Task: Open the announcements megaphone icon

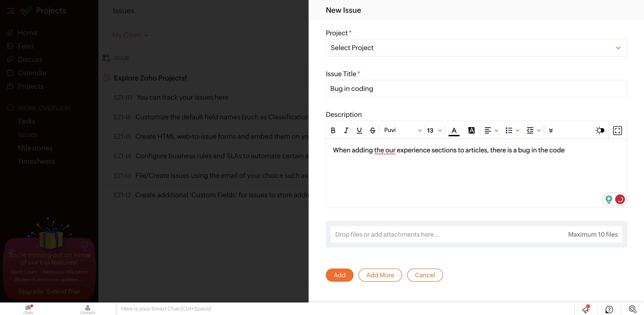Action: point(586,309)
